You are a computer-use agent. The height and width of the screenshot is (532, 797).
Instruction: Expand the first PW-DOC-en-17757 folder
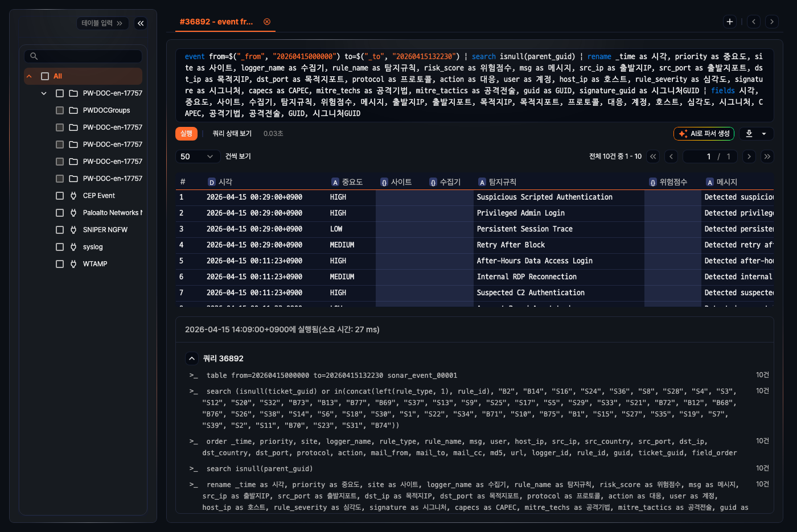tap(44, 93)
